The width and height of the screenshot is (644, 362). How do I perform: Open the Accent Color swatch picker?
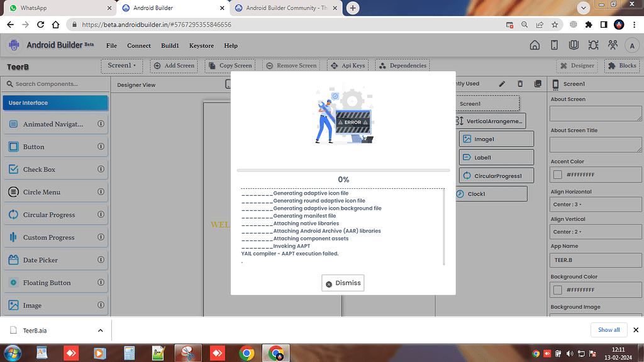point(557,175)
